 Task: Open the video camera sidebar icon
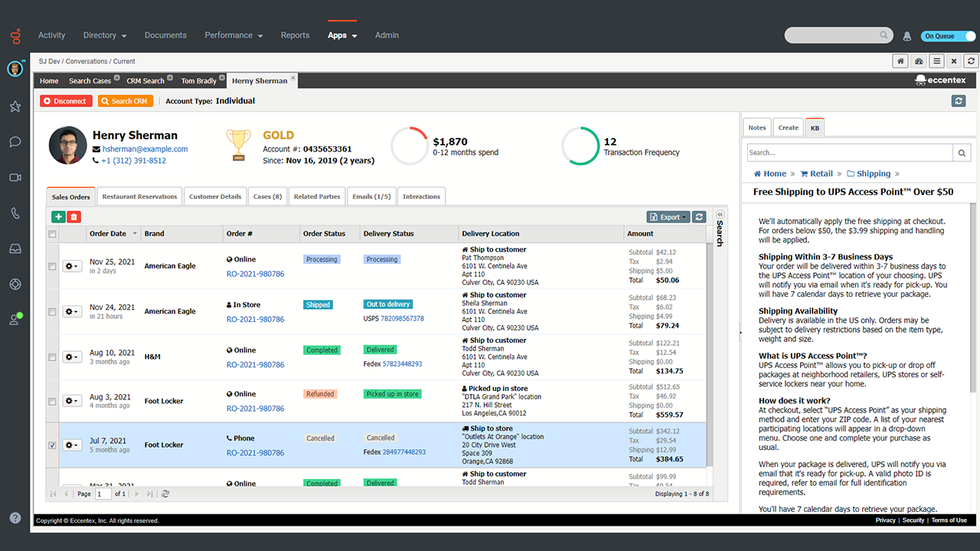[x=15, y=178]
